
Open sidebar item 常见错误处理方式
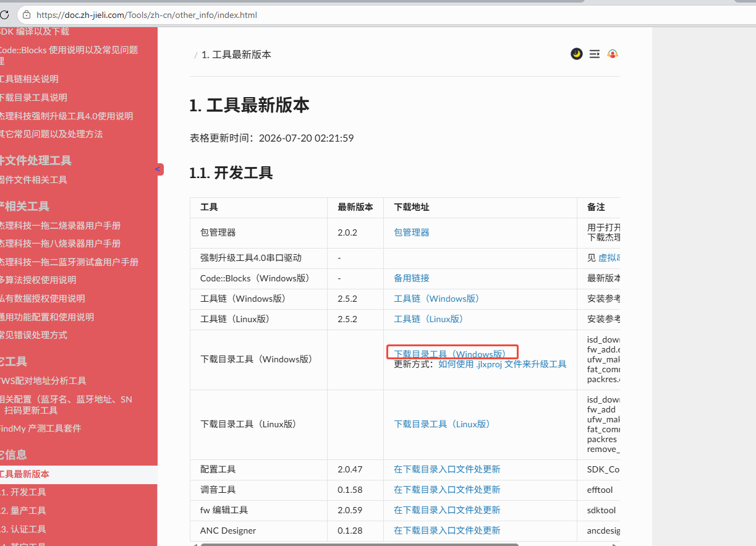click(33, 335)
